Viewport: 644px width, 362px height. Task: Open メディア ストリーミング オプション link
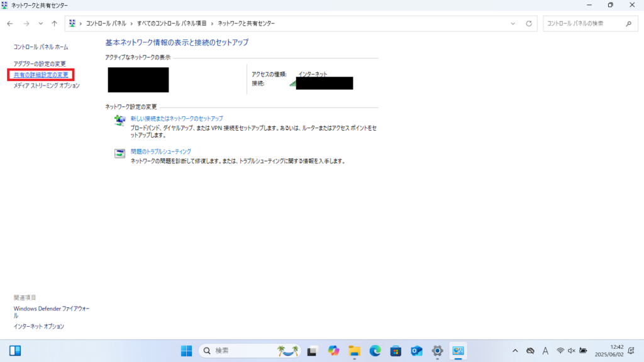click(x=47, y=85)
